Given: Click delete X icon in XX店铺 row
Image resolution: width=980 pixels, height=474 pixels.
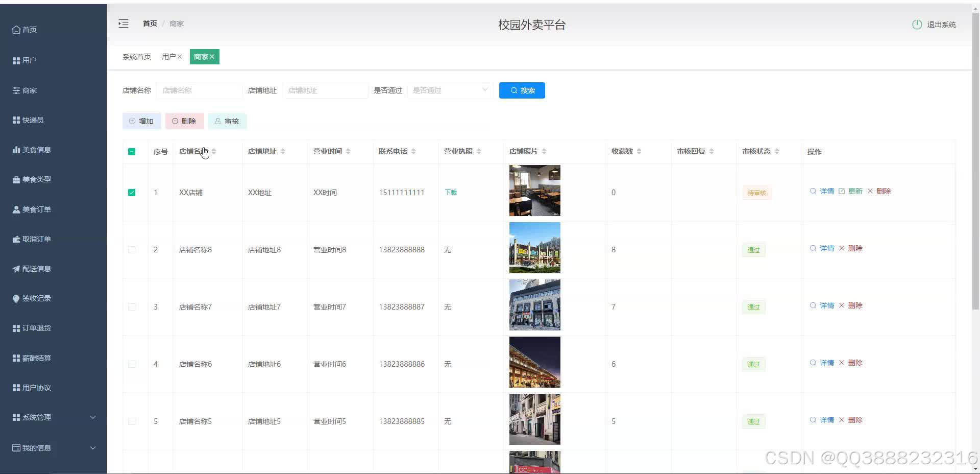Looking at the screenshot, I should click(870, 191).
